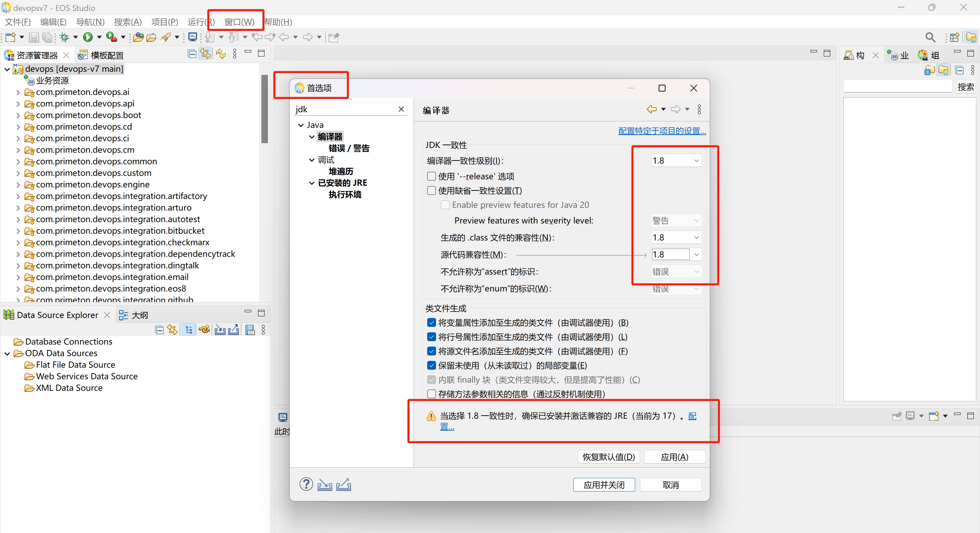Open configure project specific settings link
This screenshot has width=980, height=533.
tap(662, 131)
